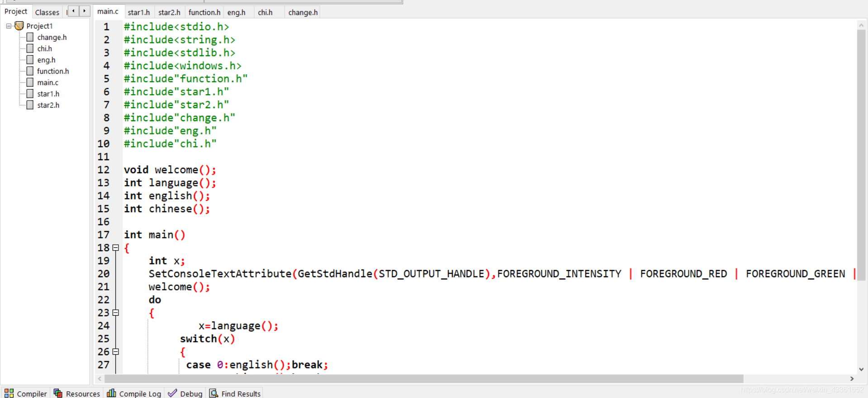Click the '#include"function.h"' line
This screenshot has height=398, width=868.
coord(186,79)
